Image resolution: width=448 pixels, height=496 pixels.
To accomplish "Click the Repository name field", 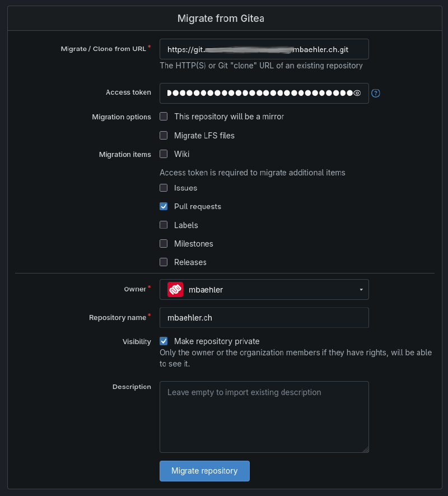I will pyautogui.click(x=264, y=317).
